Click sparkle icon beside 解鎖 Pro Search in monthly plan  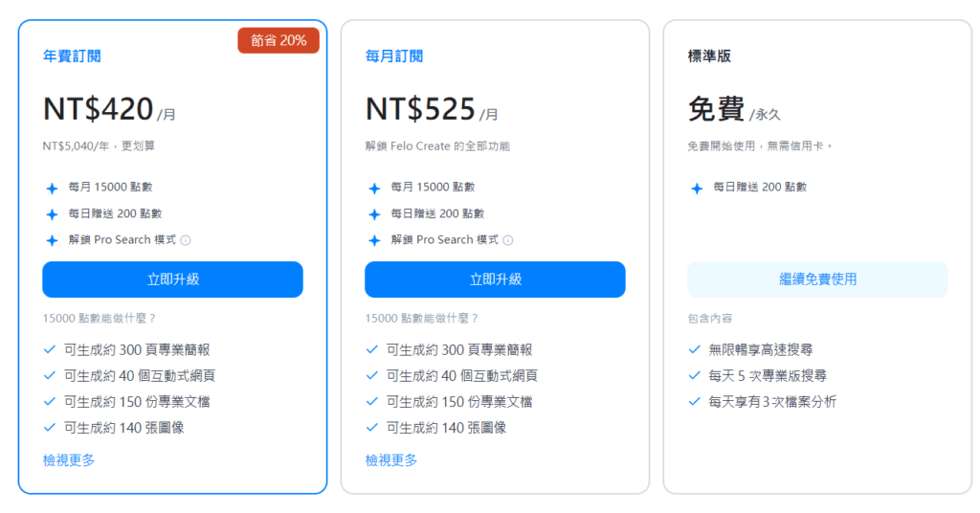coord(374,240)
